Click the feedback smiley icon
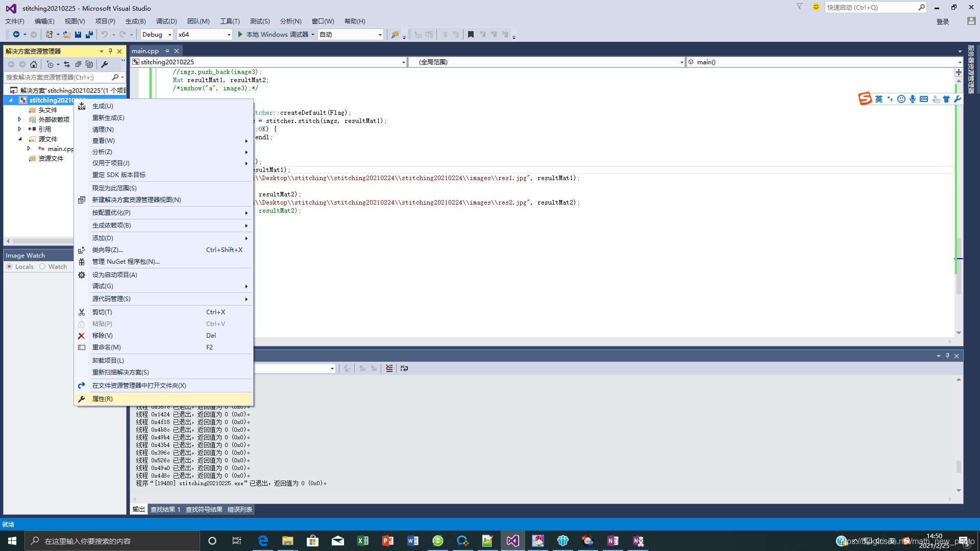 tap(816, 7)
